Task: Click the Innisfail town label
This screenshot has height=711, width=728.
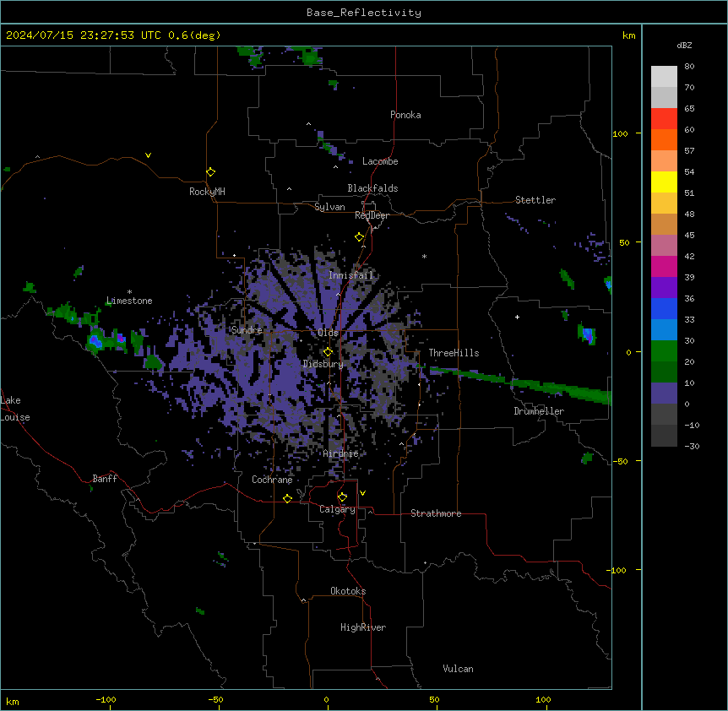Action: click(x=351, y=275)
